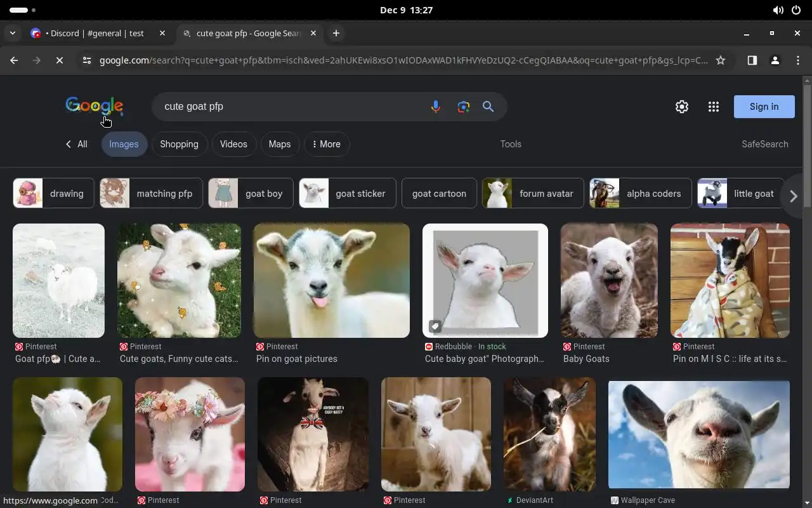Open the Redbubble cute baby goat image
The height and width of the screenshot is (508, 812).
coord(485,281)
